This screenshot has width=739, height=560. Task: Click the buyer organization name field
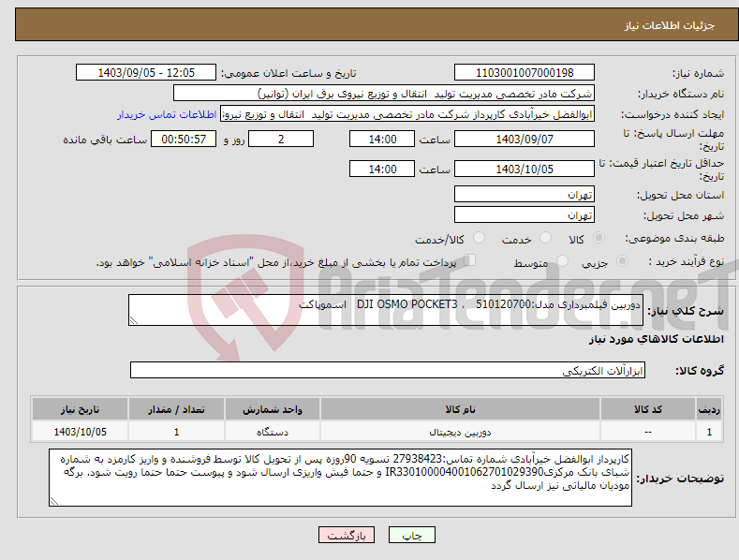point(384,93)
